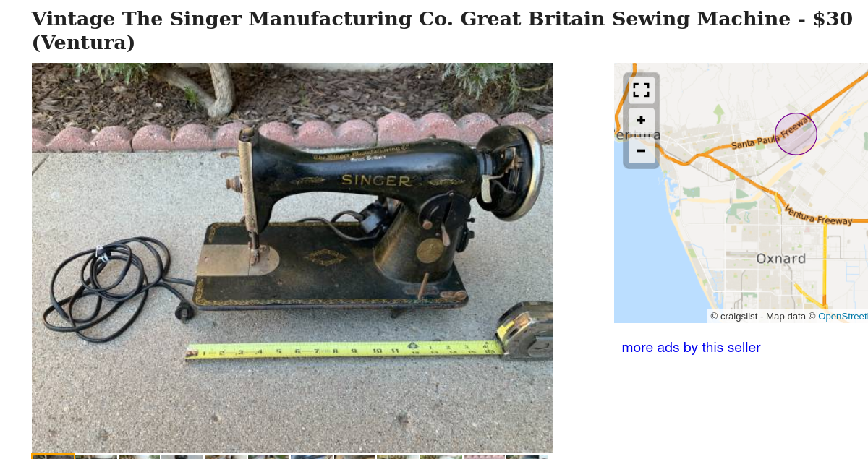The height and width of the screenshot is (459, 868).
Task: Open the map in fullscreen mode
Action: [641, 90]
